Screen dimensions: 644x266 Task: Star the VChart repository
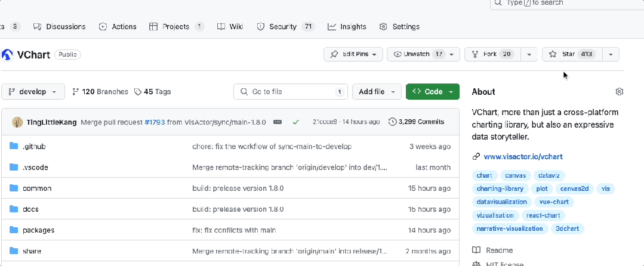572,54
